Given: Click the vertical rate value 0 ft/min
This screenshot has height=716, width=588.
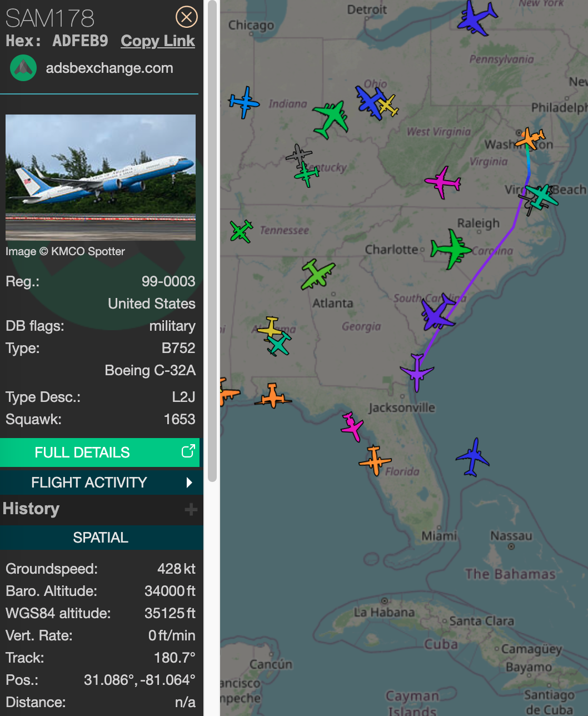Looking at the screenshot, I should pos(172,635).
